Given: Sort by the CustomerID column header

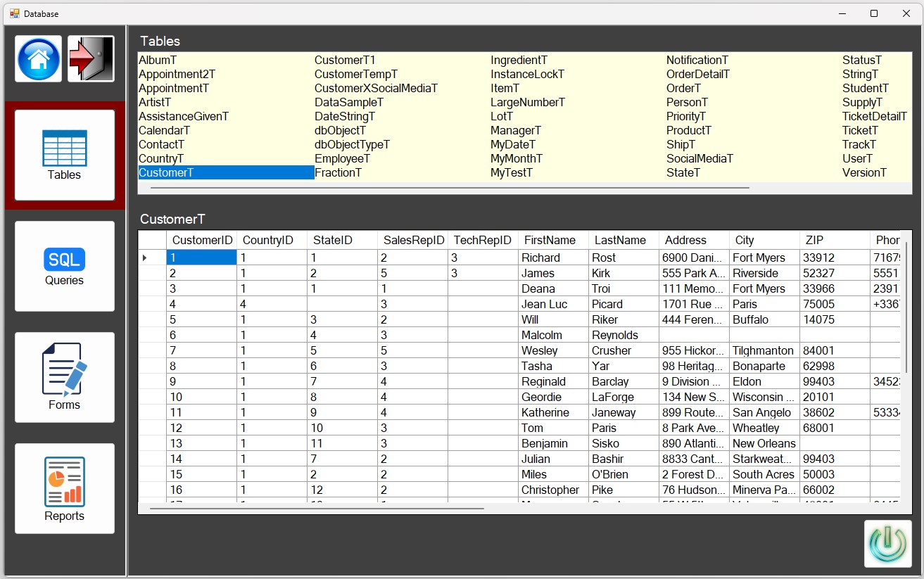Looking at the screenshot, I should (x=202, y=240).
